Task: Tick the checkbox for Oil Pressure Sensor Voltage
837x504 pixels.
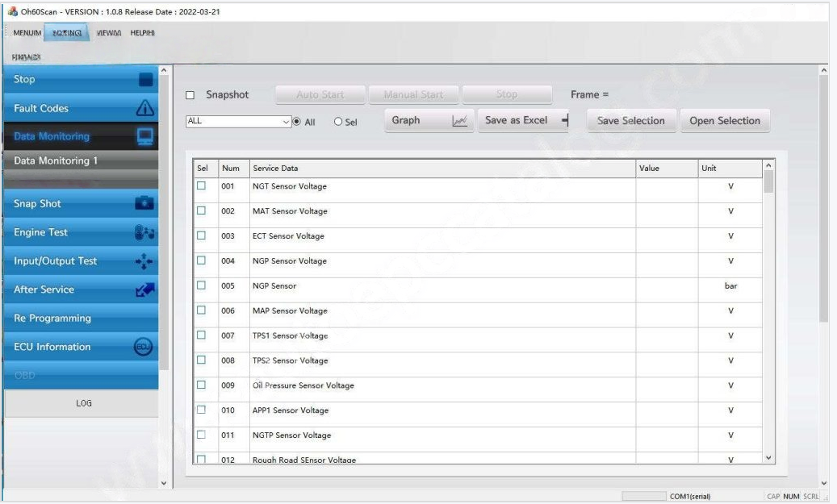Action: [x=203, y=385]
